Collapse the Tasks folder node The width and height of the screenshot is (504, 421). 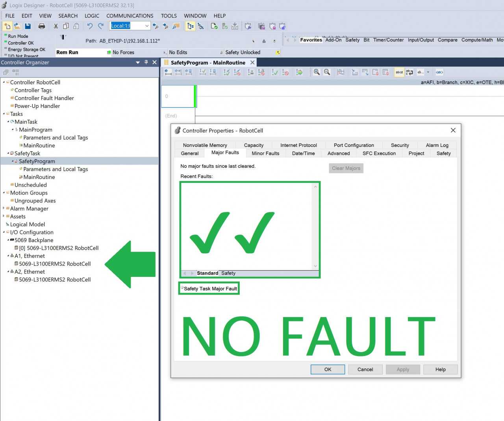point(4,114)
